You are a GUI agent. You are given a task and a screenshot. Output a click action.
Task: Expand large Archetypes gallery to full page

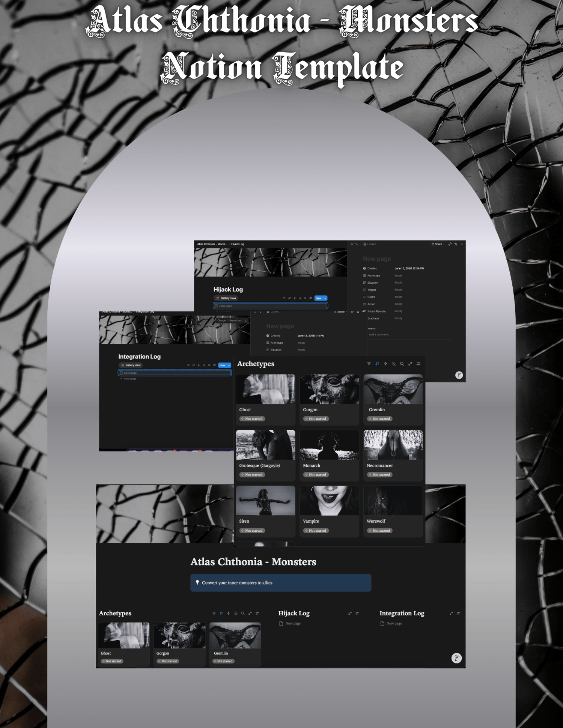point(410,364)
